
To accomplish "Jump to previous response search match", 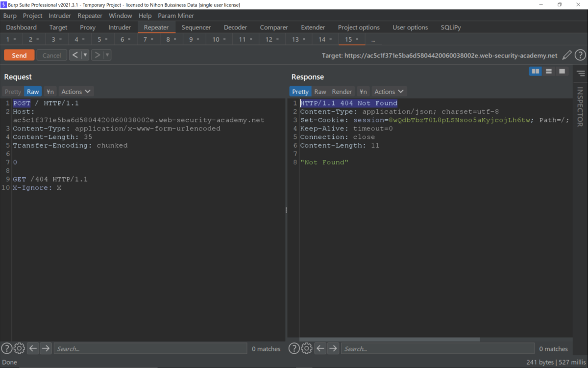I will (320, 348).
